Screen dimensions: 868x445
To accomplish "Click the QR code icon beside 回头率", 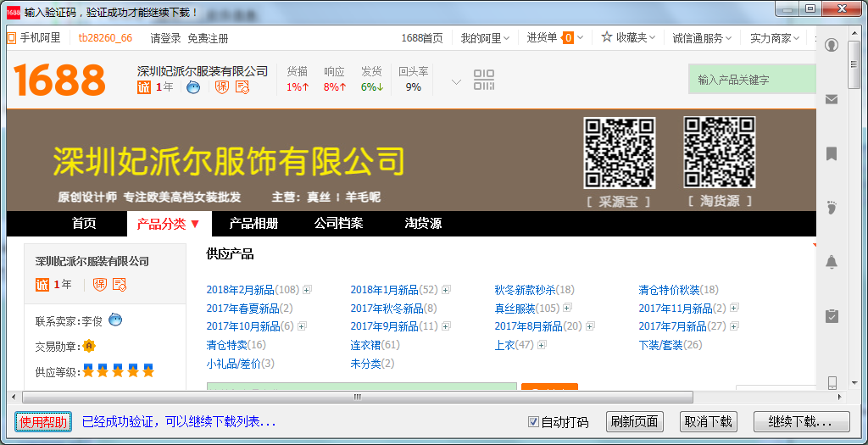I will [484, 81].
